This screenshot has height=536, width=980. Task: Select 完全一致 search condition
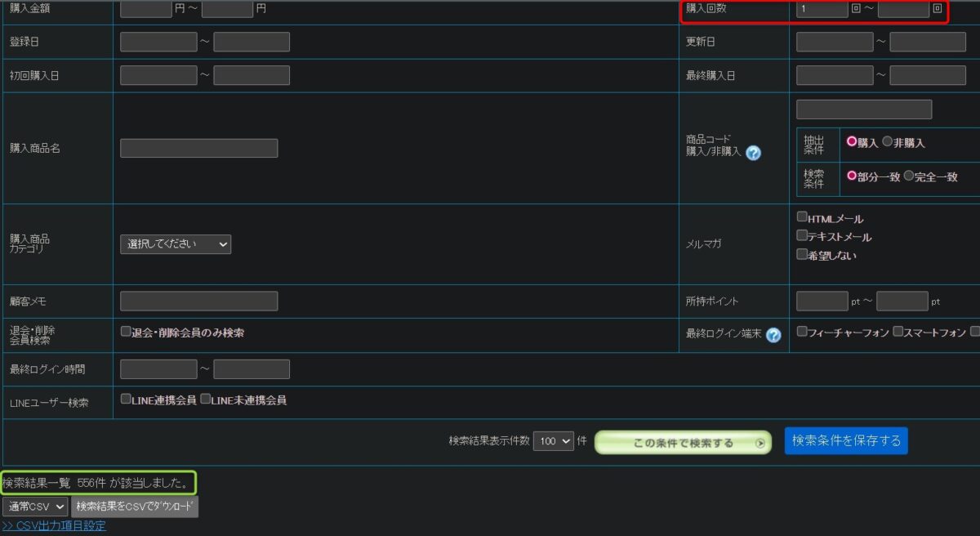(908, 176)
